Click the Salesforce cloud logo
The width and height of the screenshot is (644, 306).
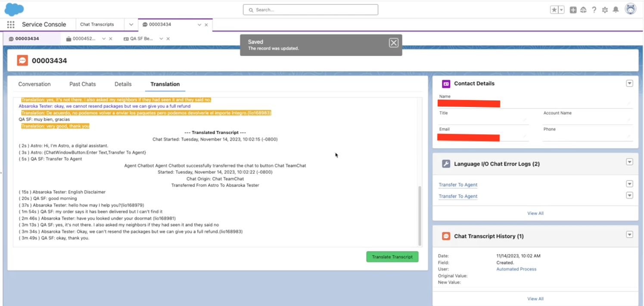click(x=14, y=9)
